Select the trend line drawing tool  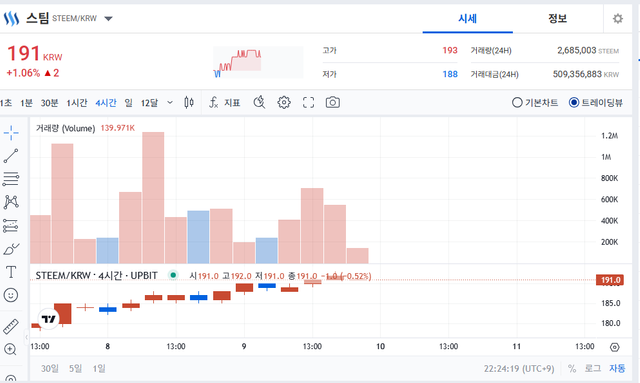pos(11,156)
